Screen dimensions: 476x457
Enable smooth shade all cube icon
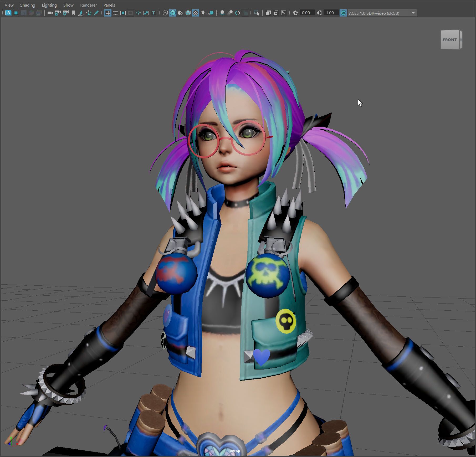pyautogui.click(x=173, y=13)
